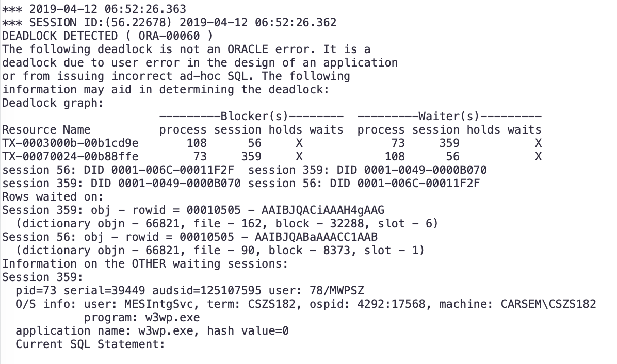617x364 pixels.
Task: Click the 'Resource Name' column header
Action: (46, 130)
